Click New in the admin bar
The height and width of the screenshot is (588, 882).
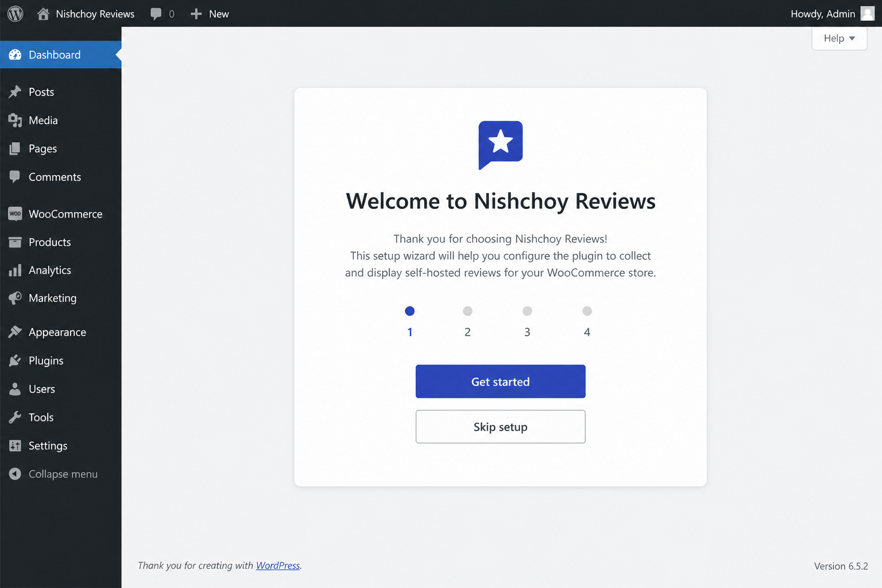click(219, 14)
